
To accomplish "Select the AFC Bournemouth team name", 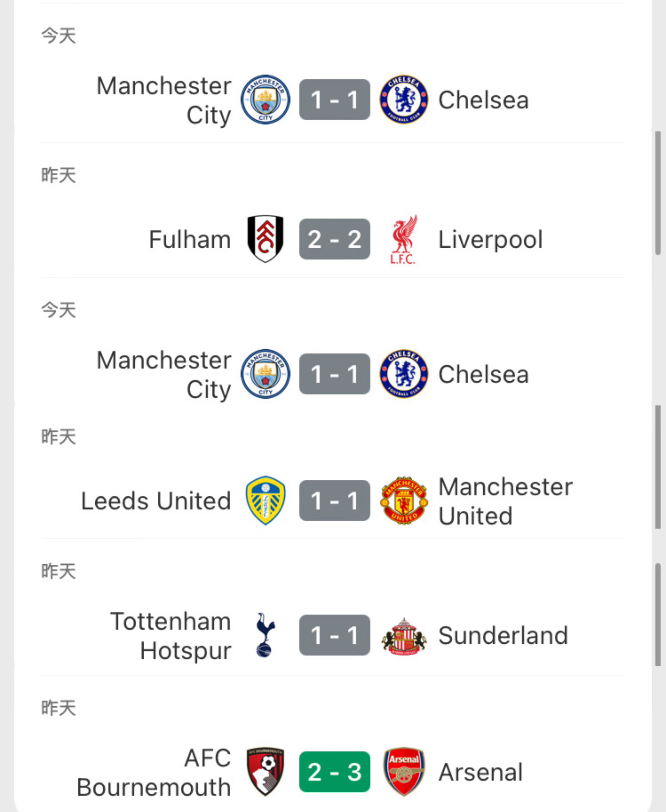I will [154, 772].
